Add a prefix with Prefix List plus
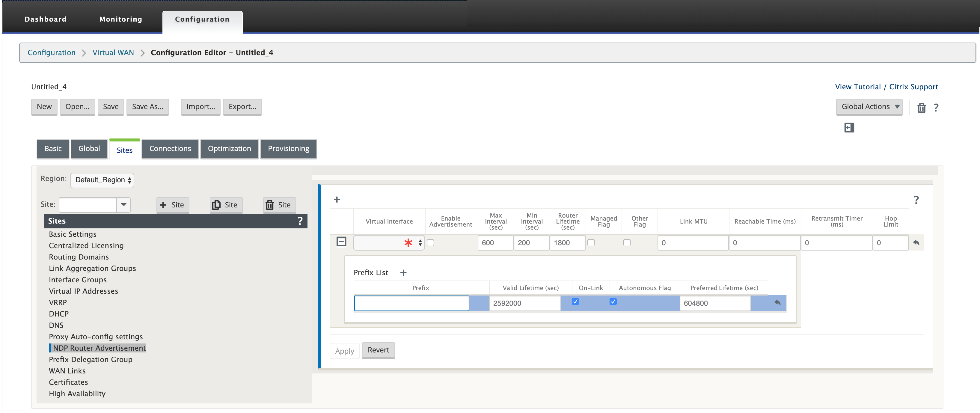This screenshot has height=413, width=980. pos(403,273)
